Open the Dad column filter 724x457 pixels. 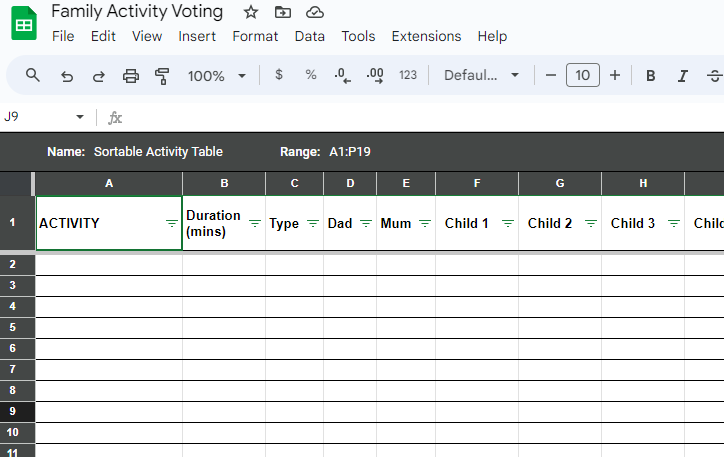tap(365, 224)
